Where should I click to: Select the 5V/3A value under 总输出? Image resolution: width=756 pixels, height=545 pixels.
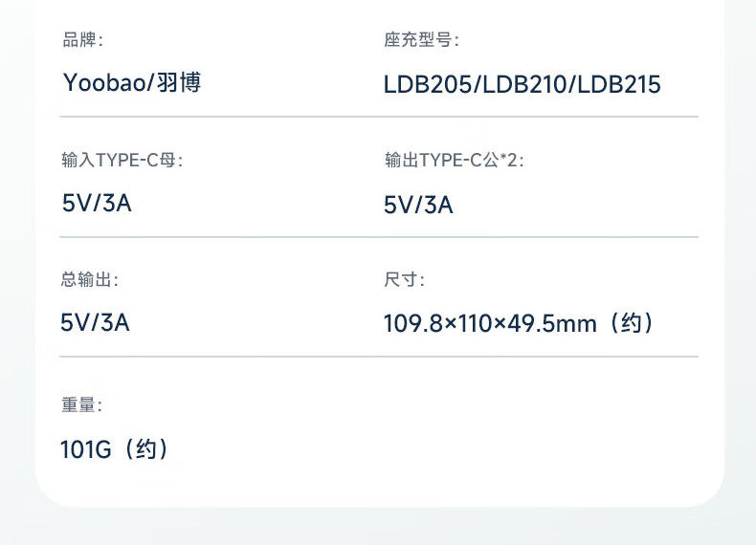pos(96,322)
